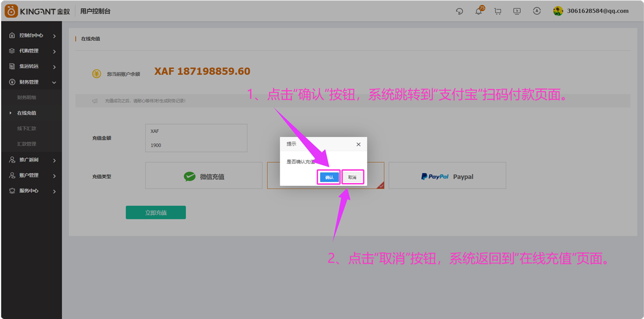Open the shopping cart icon
This screenshot has width=644, height=319.
tap(497, 11)
